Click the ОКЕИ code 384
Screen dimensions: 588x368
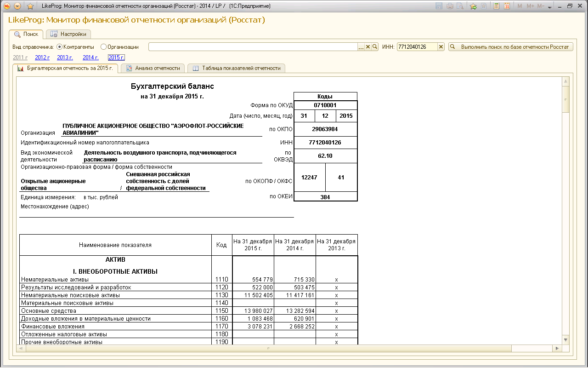pyautogui.click(x=325, y=197)
